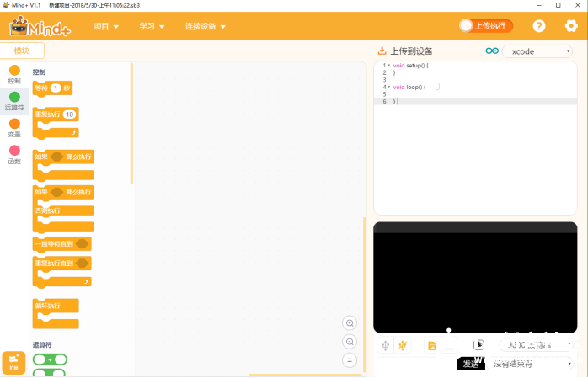This screenshot has width=588, height=378.
Task: Click the block palette vertical scrollbar
Action: [x=131, y=124]
